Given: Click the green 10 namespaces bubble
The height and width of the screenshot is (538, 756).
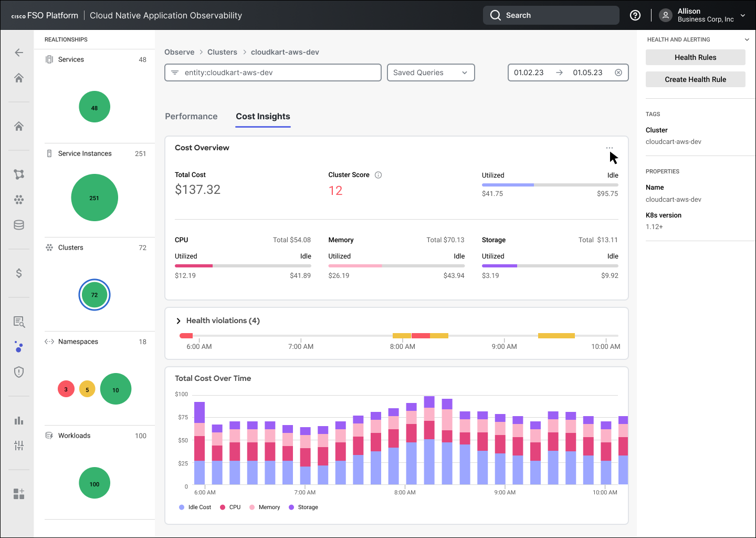Looking at the screenshot, I should [115, 389].
